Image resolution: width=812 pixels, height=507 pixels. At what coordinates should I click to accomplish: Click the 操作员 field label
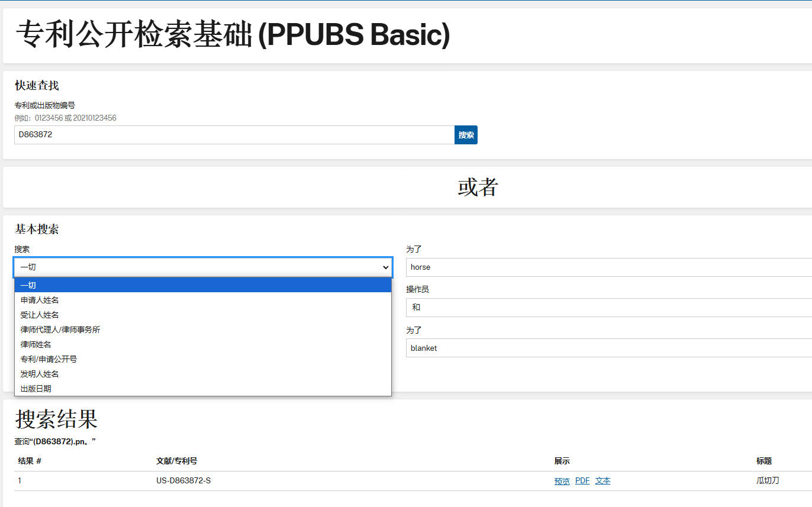(417, 289)
